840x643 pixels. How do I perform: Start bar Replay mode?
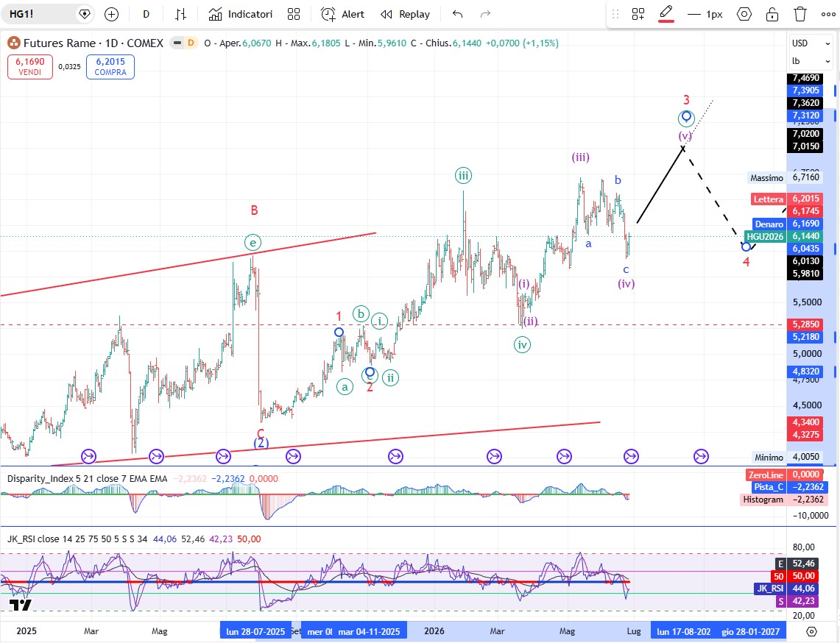coord(405,15)
